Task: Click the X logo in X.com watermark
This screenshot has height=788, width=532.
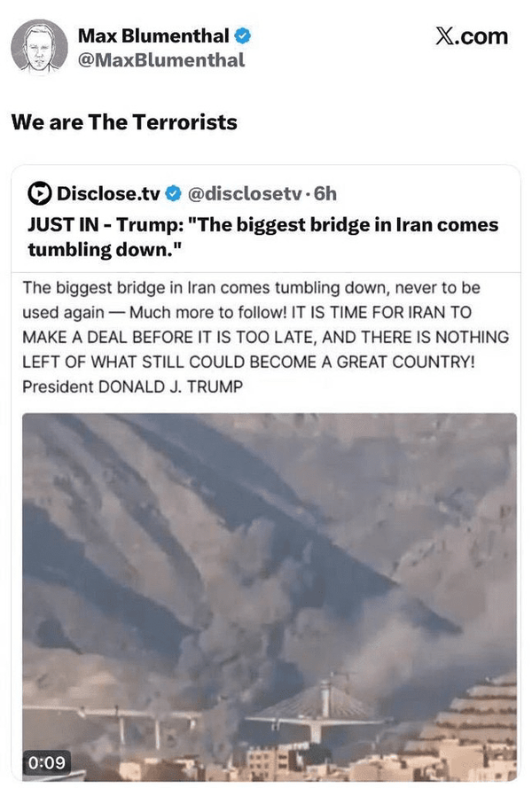Action: tap(444, 36)
